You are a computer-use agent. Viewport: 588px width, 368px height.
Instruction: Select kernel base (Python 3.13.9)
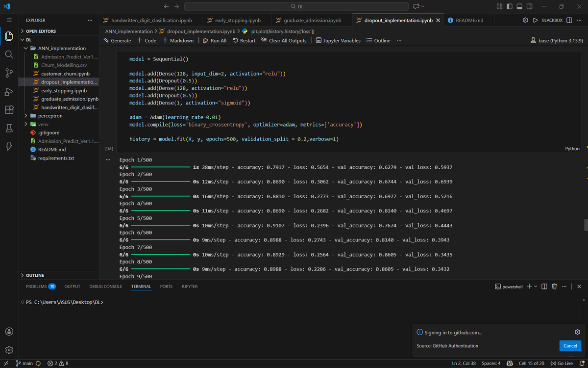pyautogui.click(x=557, y=41)
